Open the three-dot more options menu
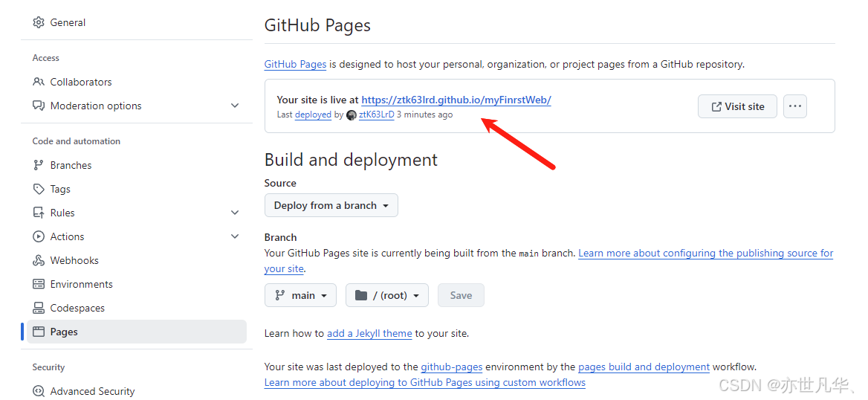The width and height of the screenshot is (868, 400). click(795, 106)
